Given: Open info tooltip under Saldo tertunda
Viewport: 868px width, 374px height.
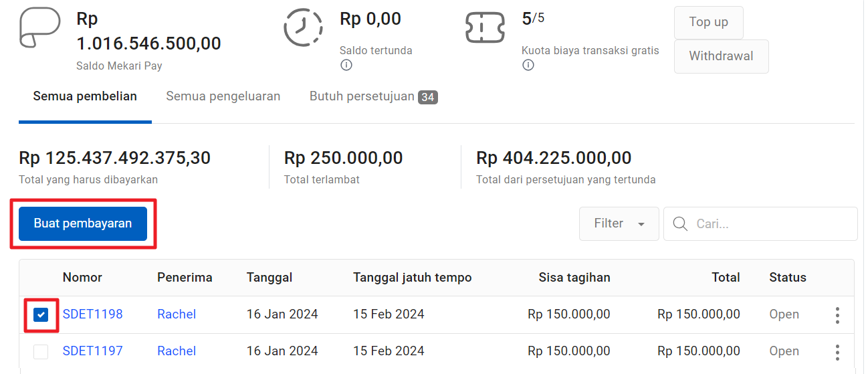Looking at the screenshot, I should [x=346, y=65].
